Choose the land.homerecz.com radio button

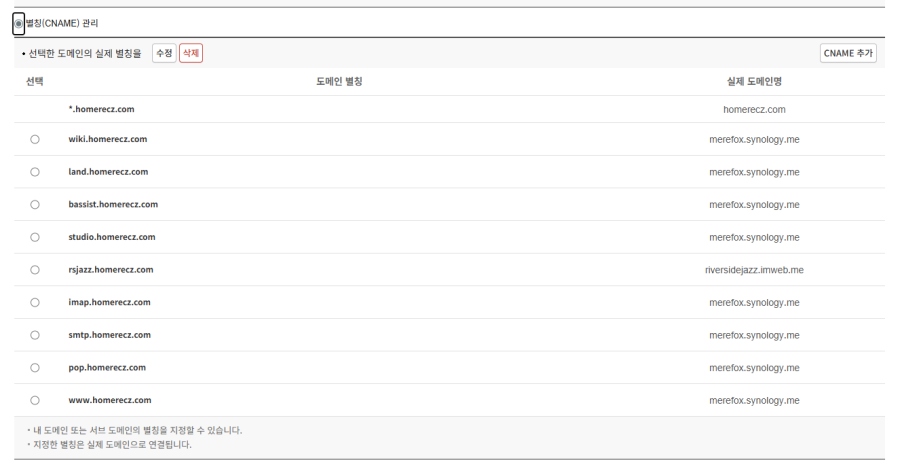coord(35,172)
